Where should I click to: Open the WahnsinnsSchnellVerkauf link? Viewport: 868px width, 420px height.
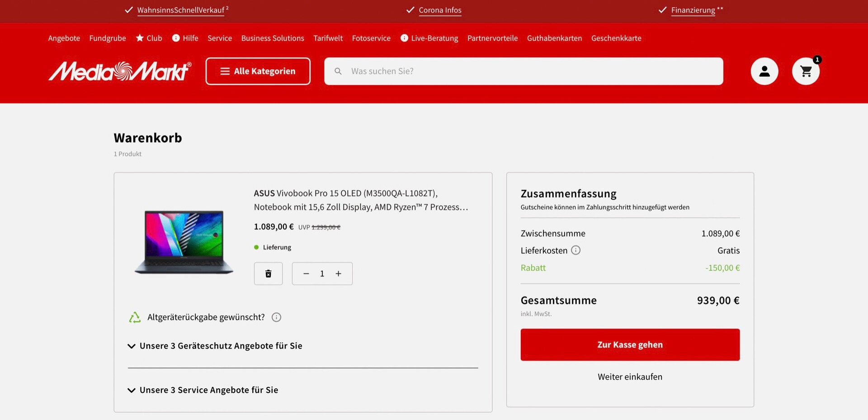(x=181, y=10)
